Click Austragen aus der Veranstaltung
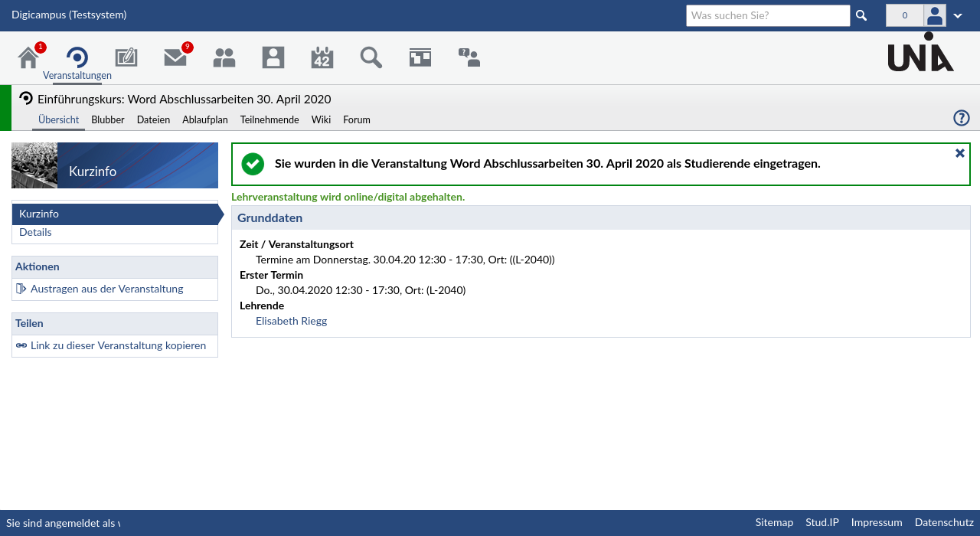 click(106, 289)
